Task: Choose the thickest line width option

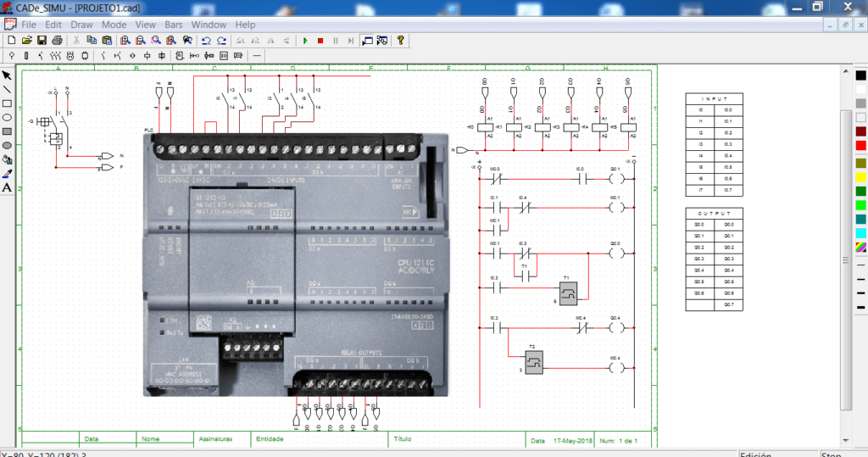Action: coord(861,307)
